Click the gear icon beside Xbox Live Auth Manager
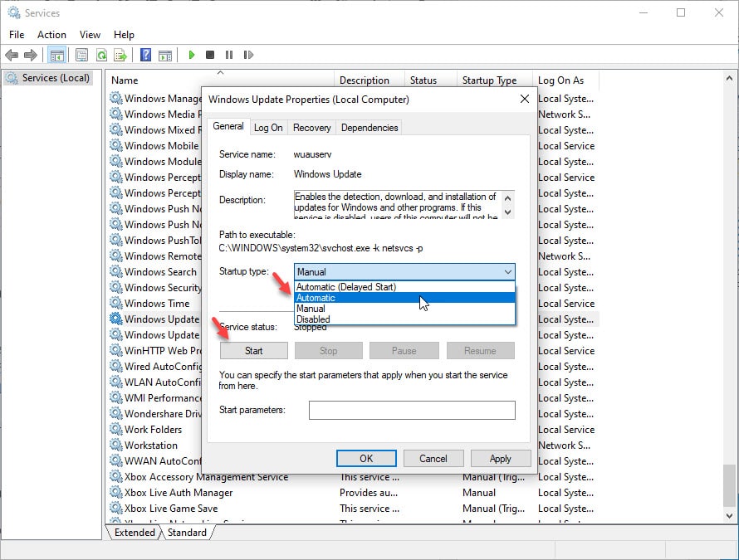 116,493
